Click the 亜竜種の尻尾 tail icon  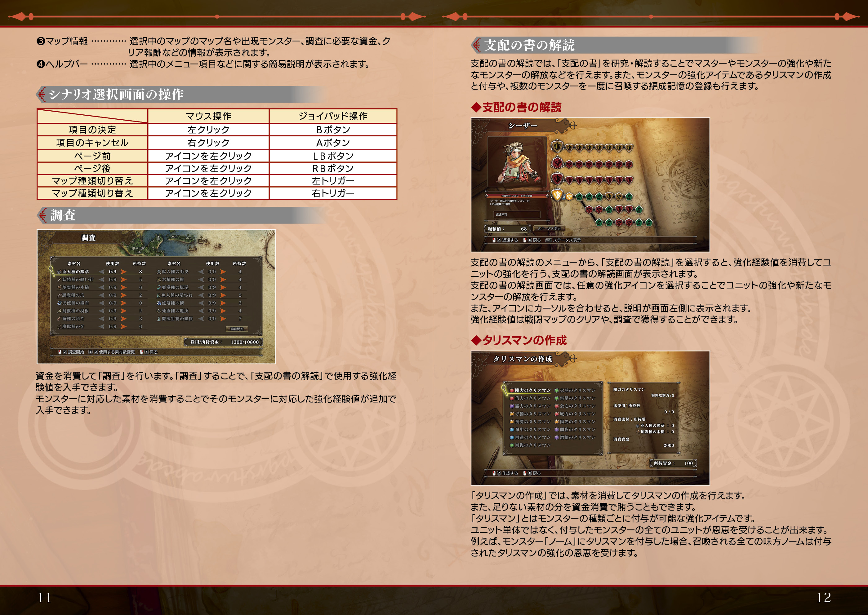pos(159,287)
